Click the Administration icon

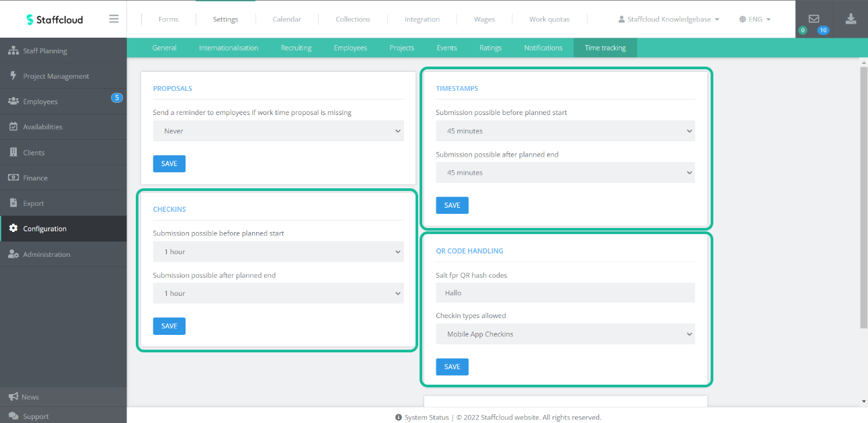14,254
